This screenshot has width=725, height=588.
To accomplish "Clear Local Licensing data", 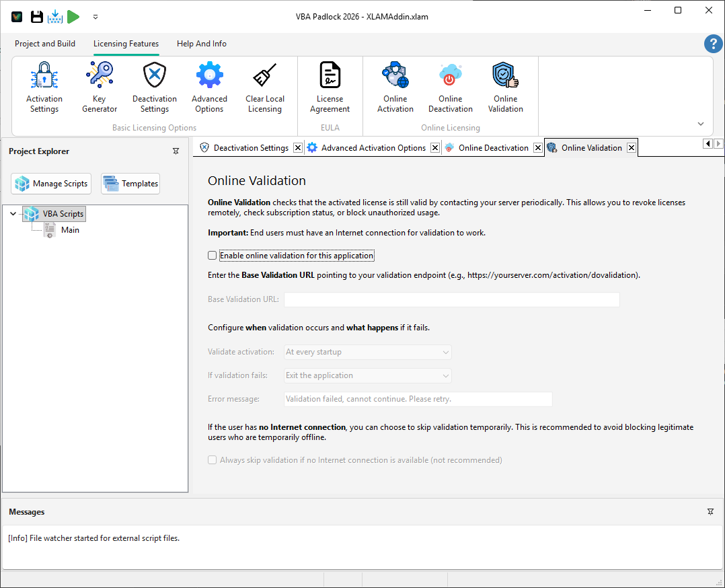I will point(264,86).
